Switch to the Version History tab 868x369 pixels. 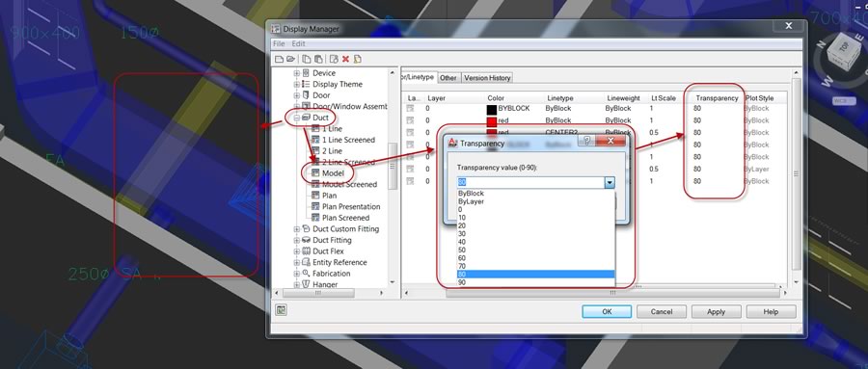pos(487,78)
